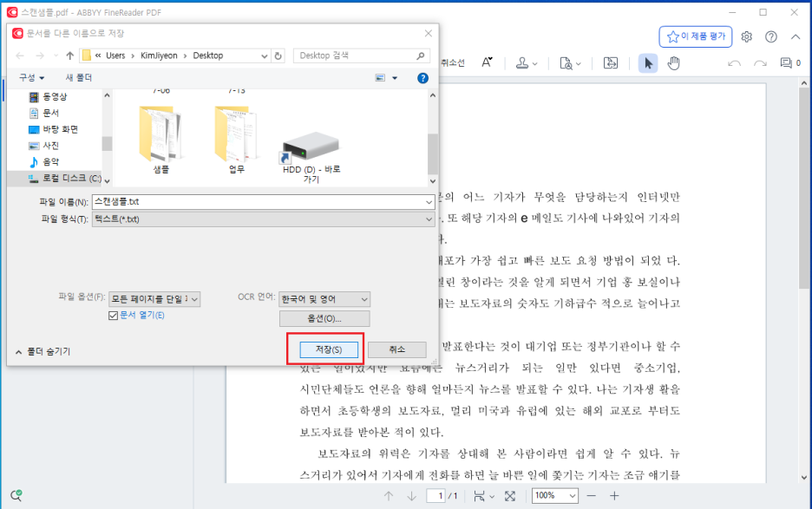Click the undo arrow in FineReader toolbar
This screenshot has width=812, height=509.
coord(734,63)
